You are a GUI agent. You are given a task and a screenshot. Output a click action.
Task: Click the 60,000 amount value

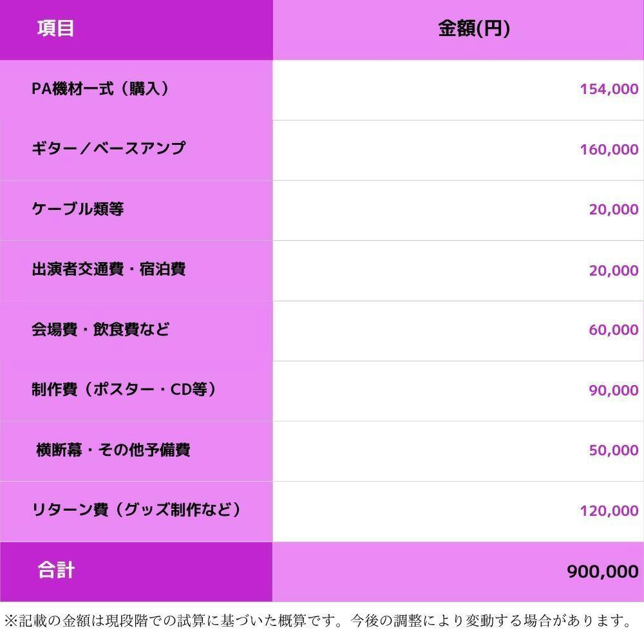click(613, 330)
